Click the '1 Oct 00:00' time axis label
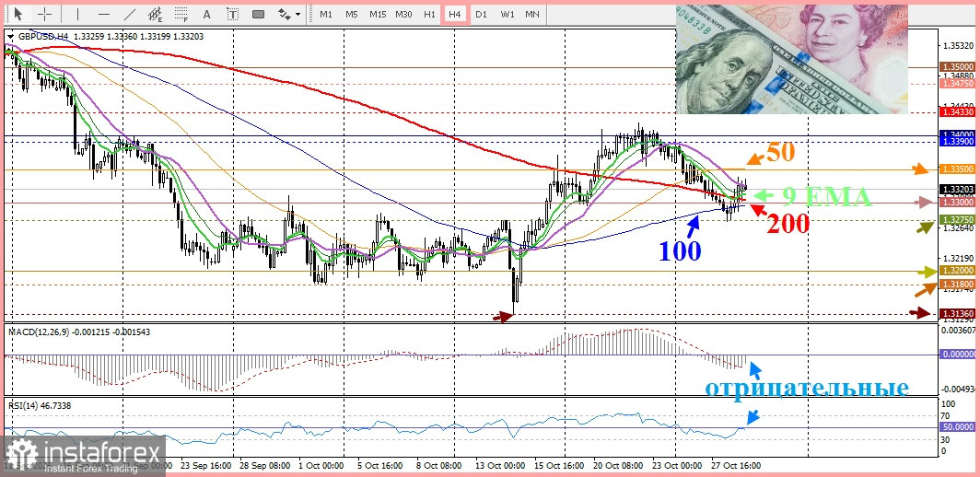Viewport: 980px width, 477px height. pyautogui.click(x=321, y=466)
